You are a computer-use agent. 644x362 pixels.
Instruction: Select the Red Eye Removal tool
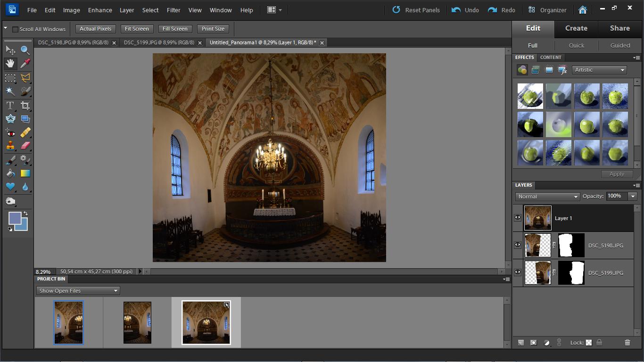tap(10, 133)
